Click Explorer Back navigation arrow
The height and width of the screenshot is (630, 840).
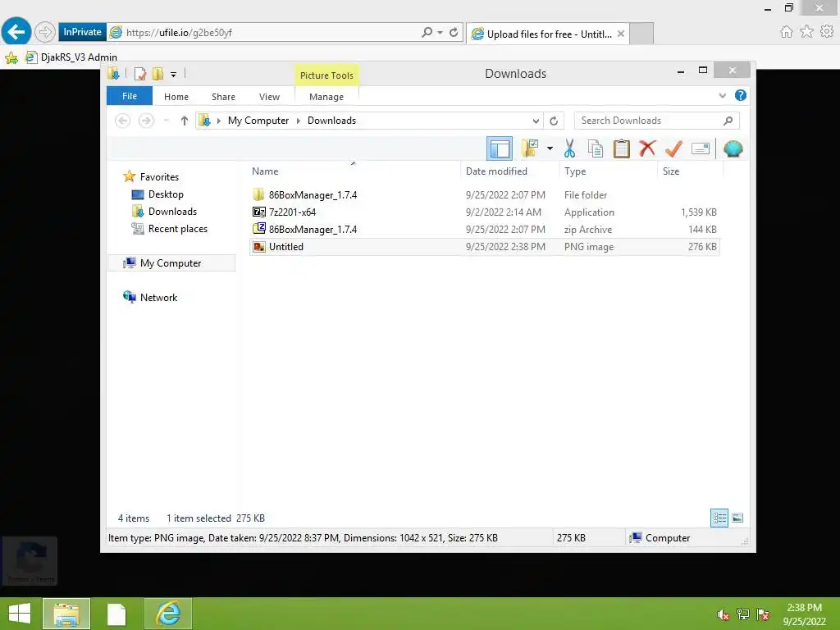pyautogui.click(x=123, y=121)
